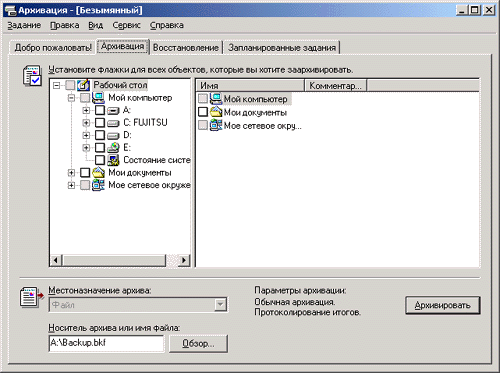500x373 pixels.
Task: Select Мои документы label in right list
Action: (x=255, y=112)
